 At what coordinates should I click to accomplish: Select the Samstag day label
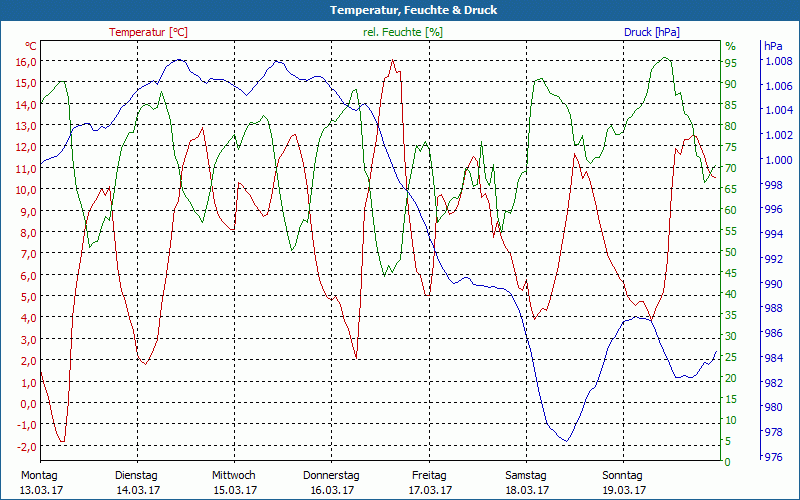[x=526, y=475]
